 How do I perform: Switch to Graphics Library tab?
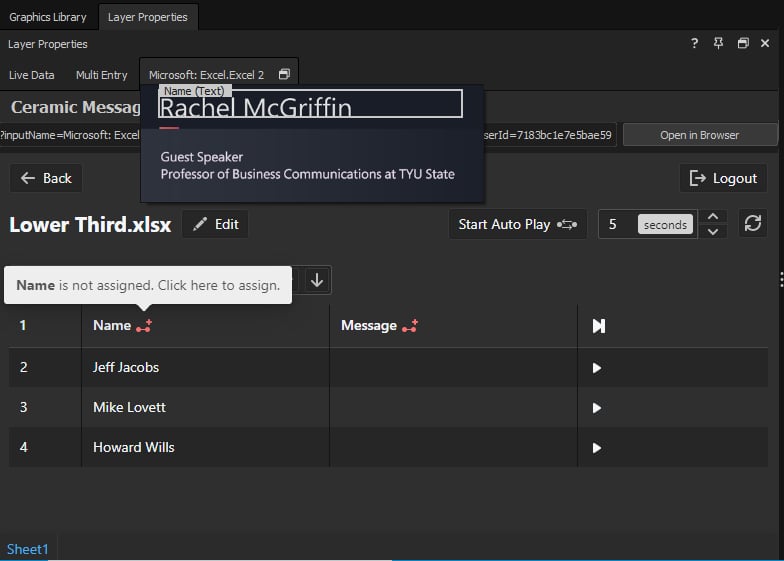coord(48,17)
